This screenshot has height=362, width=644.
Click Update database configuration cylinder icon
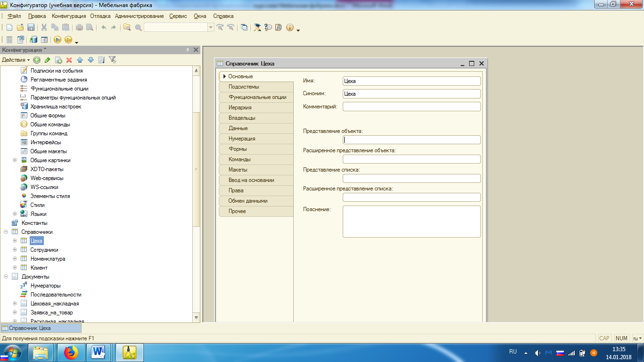(x=33, y=40)
